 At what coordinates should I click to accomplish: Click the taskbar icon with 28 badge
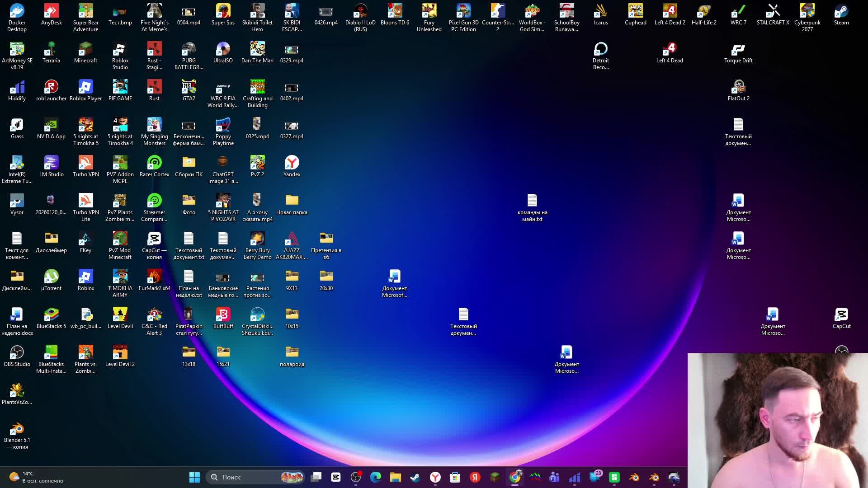point(595,477)
